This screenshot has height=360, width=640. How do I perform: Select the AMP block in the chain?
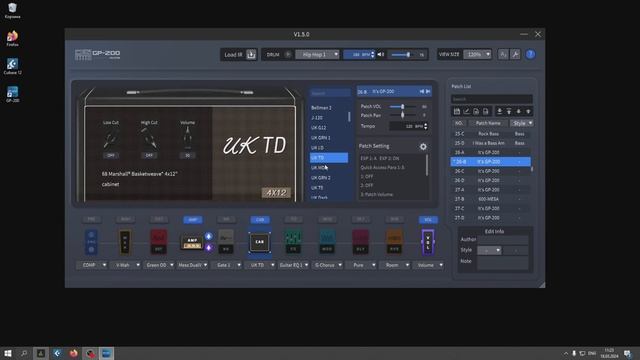192,242
